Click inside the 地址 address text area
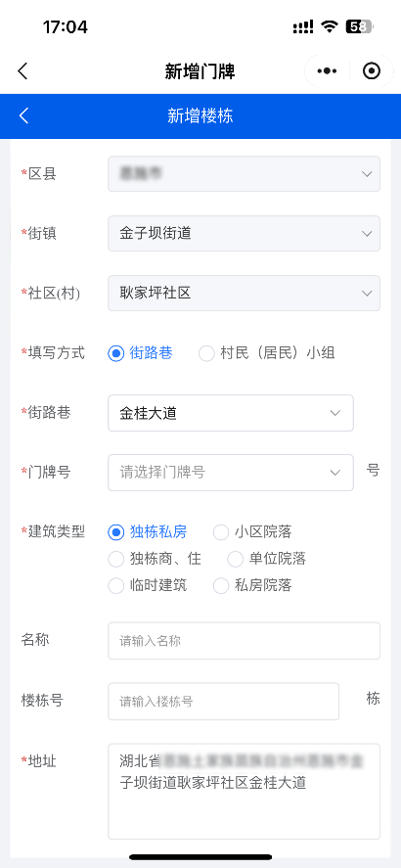401x868 pixels. 244,792
